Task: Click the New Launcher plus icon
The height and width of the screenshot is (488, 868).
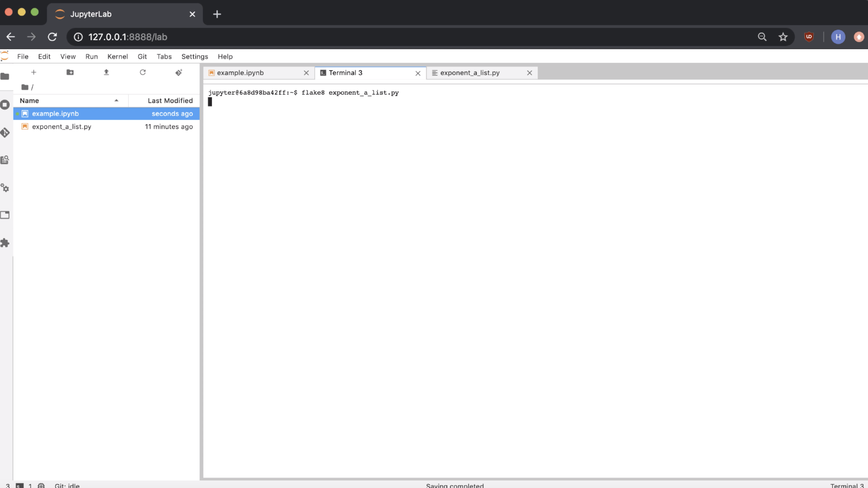Action: (x=34, y=72)
